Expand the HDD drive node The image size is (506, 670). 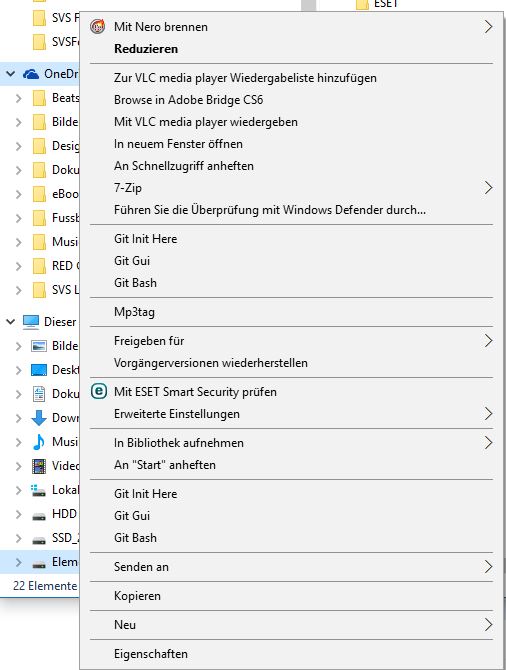point(18,514)
